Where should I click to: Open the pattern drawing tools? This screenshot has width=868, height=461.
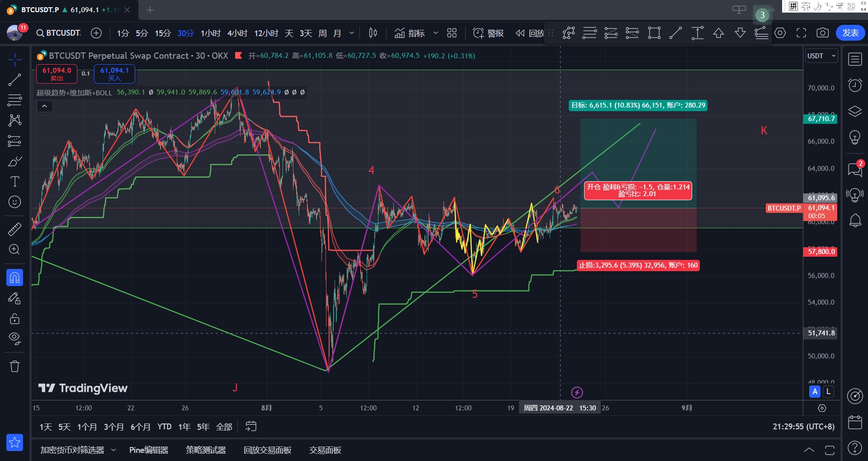point(14,120)
